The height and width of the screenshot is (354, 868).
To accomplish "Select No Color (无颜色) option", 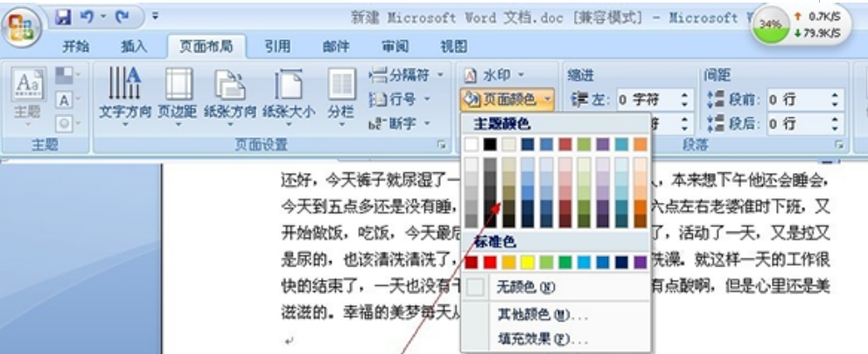I will tap(525, 287).
